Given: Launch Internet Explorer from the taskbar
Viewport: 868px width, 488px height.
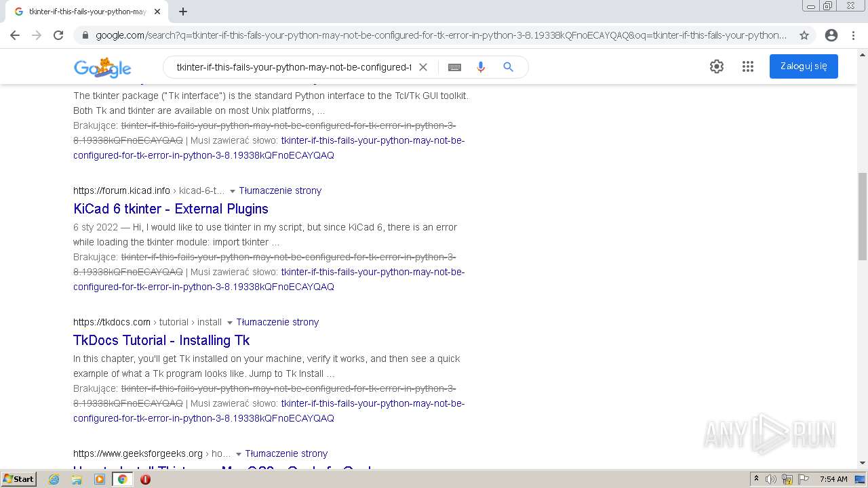Looking at the screenshot, I should pyautogui.click(x=54, y=479).
